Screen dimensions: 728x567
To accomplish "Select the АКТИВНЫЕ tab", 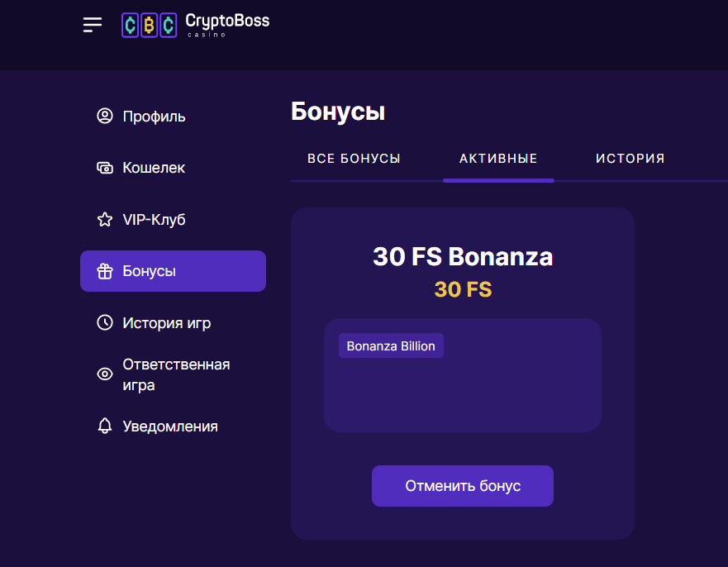I will tap(498, 159).
